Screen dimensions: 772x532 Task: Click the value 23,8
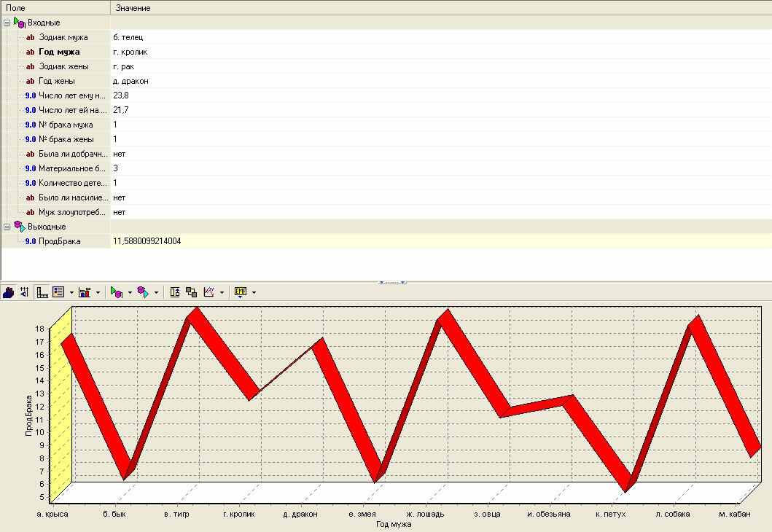click(x=120, y=95)
